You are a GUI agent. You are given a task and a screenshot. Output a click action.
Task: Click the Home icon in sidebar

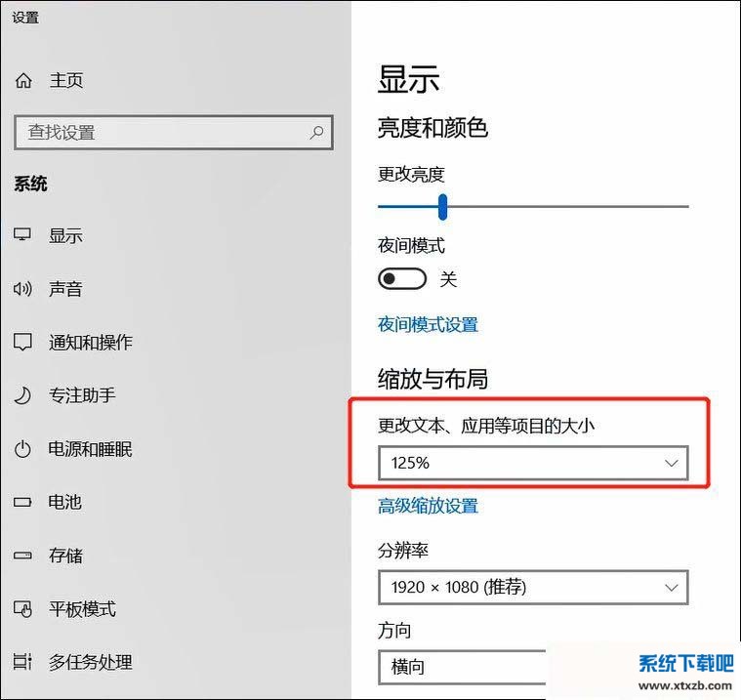tap(23, 81)
